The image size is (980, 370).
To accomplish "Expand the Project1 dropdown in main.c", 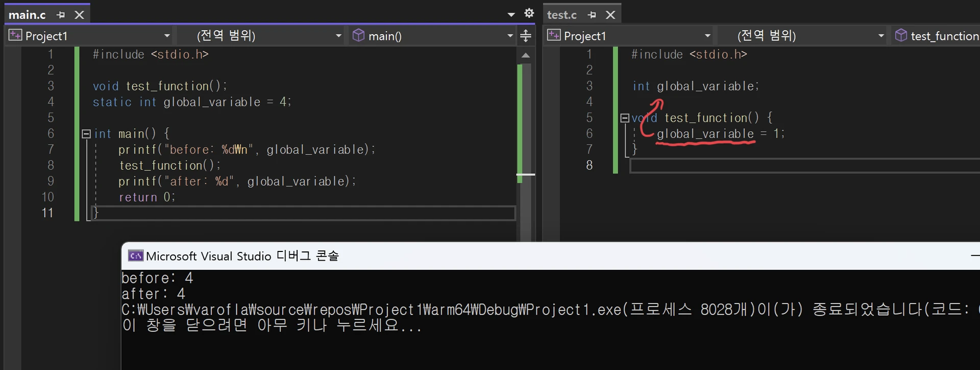I will coord(166,36).
